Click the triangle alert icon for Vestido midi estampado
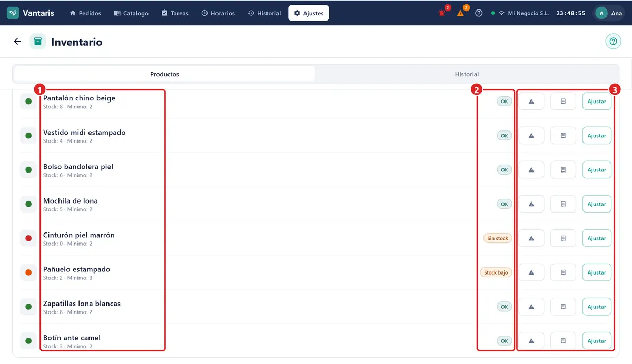 [x=531, y=136]
